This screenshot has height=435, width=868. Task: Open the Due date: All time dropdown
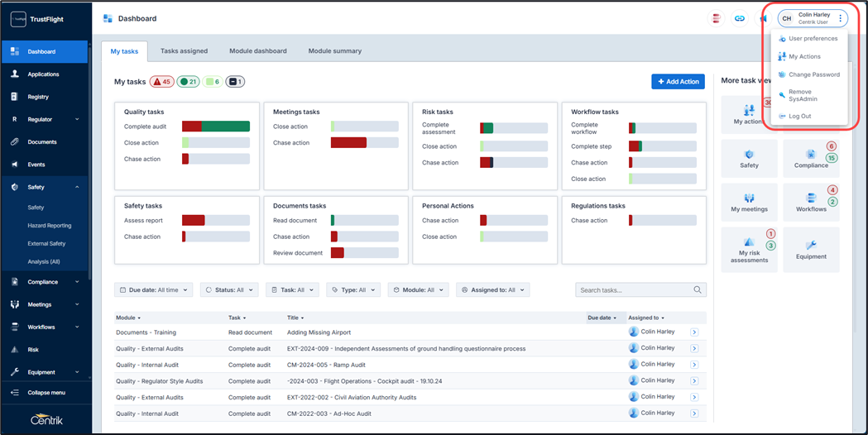tap(154, 290)
